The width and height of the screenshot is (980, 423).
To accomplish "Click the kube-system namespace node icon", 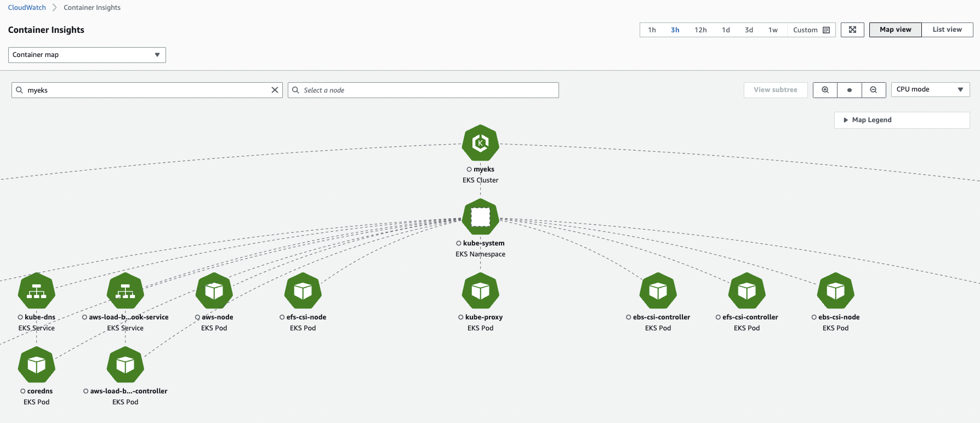I will [x=481, y=218].
